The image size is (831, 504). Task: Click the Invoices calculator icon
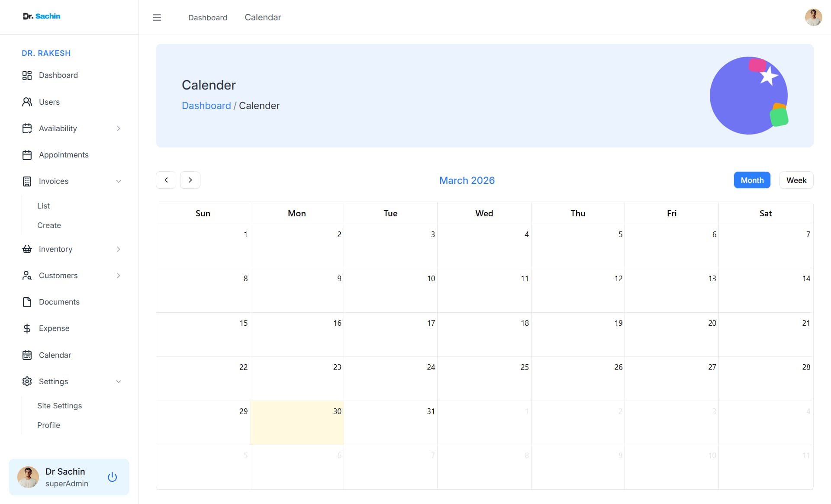(27, 181)
